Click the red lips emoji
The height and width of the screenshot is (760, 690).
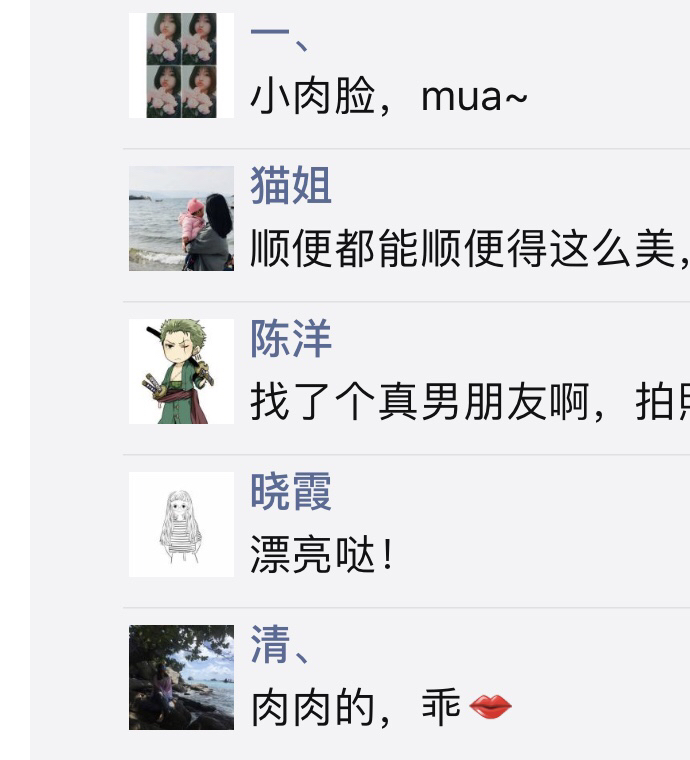click(490, 707)
